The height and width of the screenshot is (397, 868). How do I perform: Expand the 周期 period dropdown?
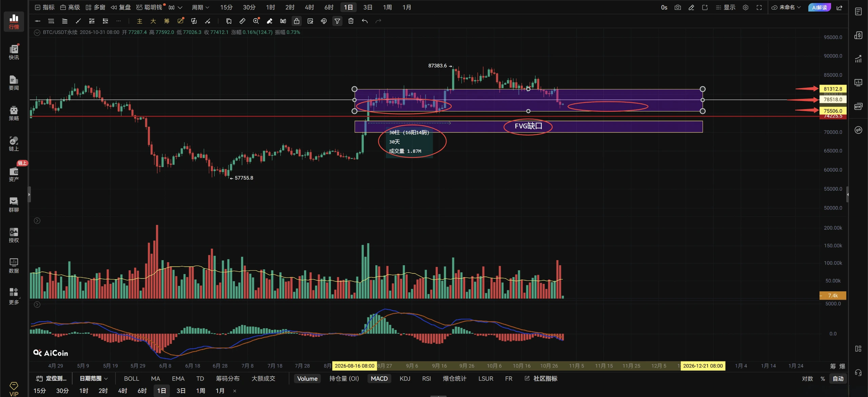pyautogui.click(x=200, y=7)
